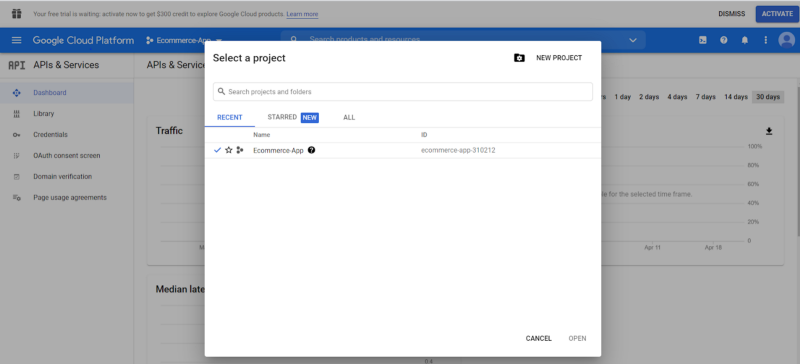Open the project selector dropdown Ecommerce-App

[184, 40]
